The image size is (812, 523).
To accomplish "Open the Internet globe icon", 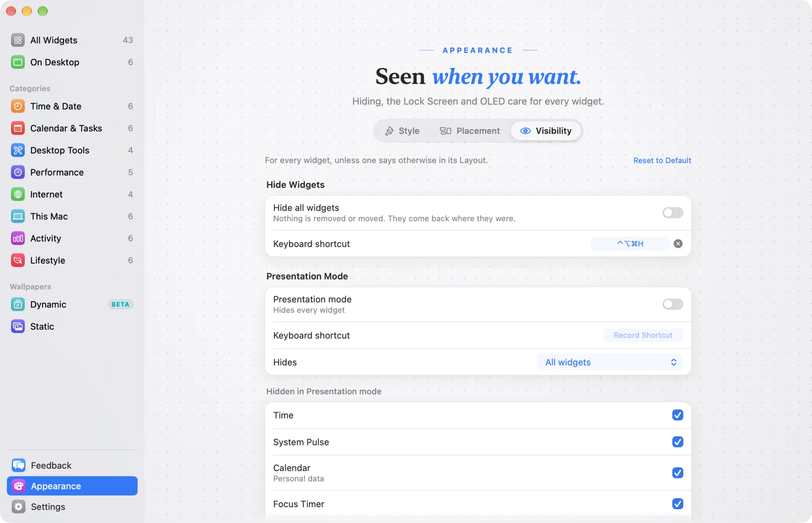I will (x=18, y=194).
